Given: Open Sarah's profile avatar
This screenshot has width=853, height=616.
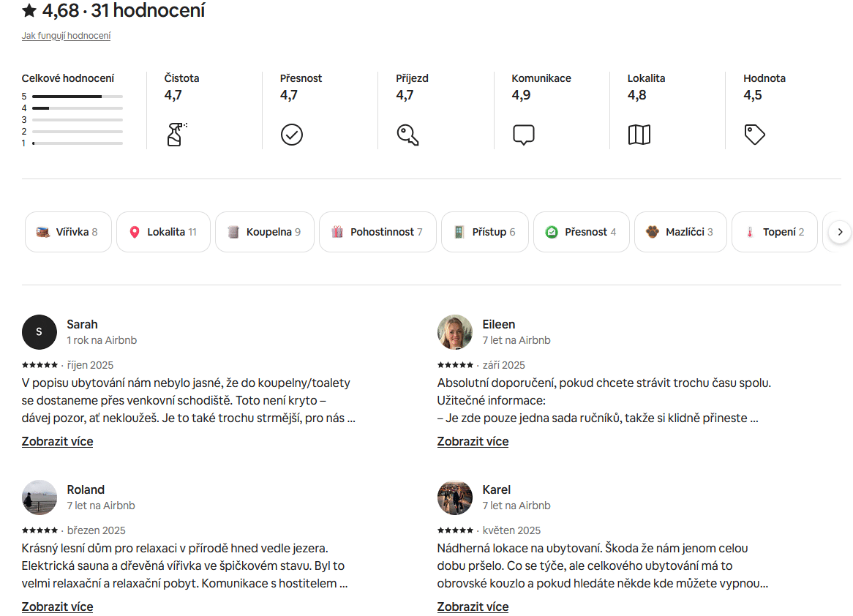Looking at the screenshot, I should 40,332.
